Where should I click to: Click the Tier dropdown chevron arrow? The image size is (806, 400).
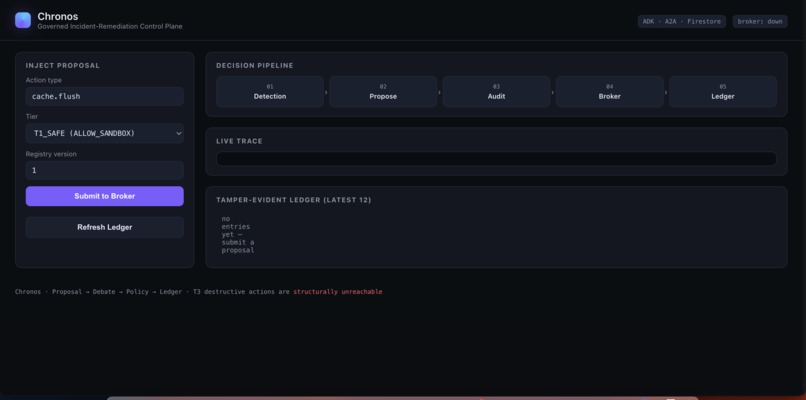[178, 134]
